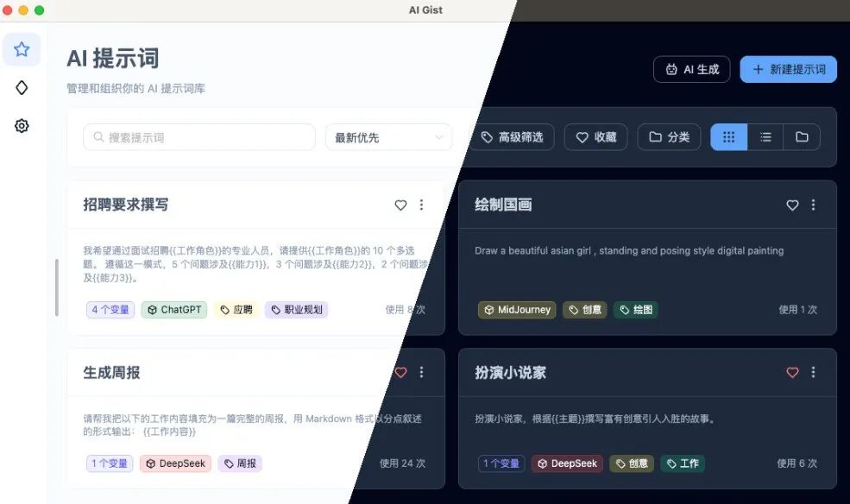Click 创意 tag on 扮演小说家 card
Image resolution: width=850 pixels, height=504 pixels.
click(632, 463)
